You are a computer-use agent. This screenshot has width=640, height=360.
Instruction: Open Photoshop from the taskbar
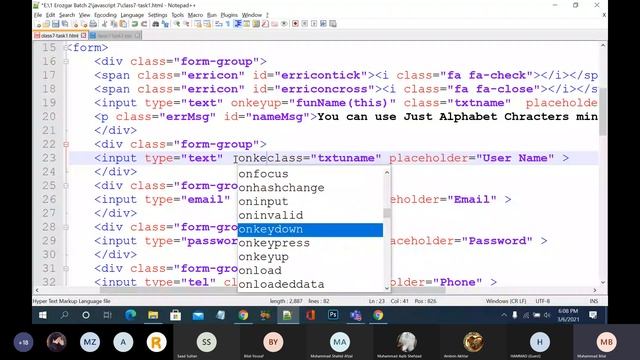pyautogui.click(x=333, y=315)
